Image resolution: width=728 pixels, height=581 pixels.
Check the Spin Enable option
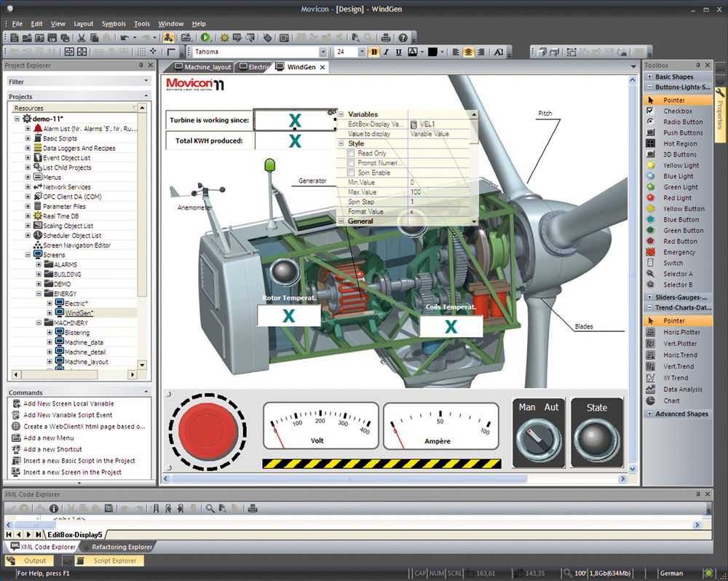pyautogui.click(x=351, y=173)
